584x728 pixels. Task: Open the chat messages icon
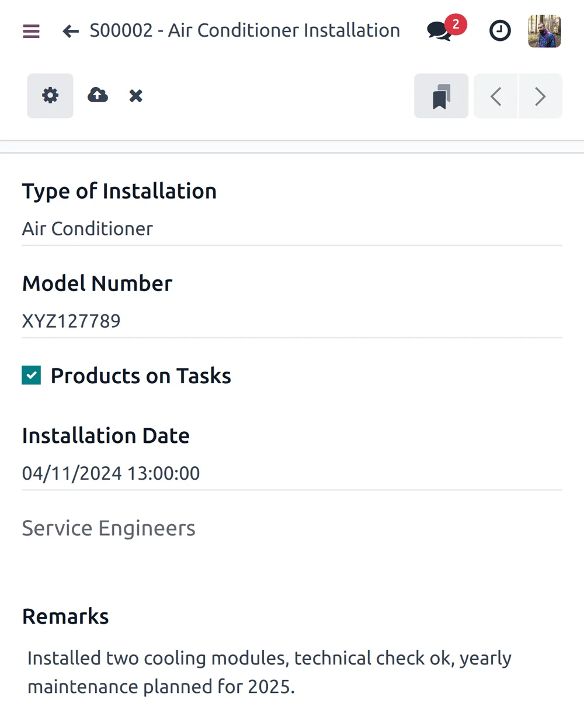point(439,31)
